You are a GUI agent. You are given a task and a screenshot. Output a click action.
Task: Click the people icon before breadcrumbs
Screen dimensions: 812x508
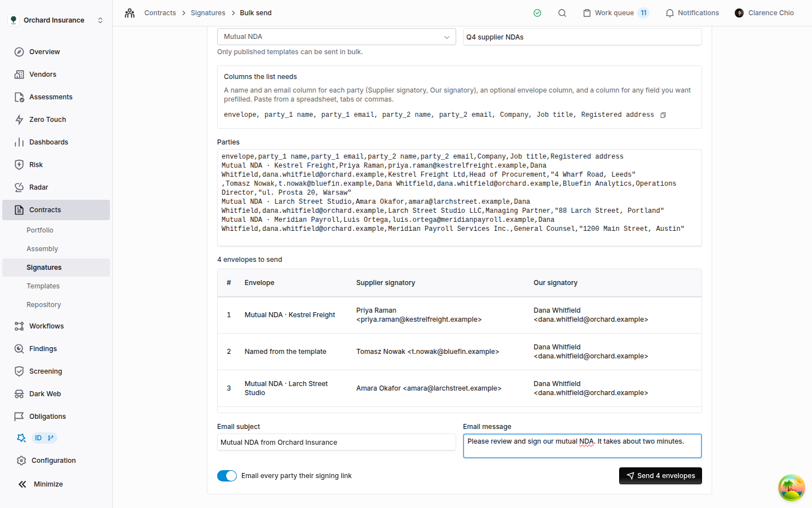(130, 13)
